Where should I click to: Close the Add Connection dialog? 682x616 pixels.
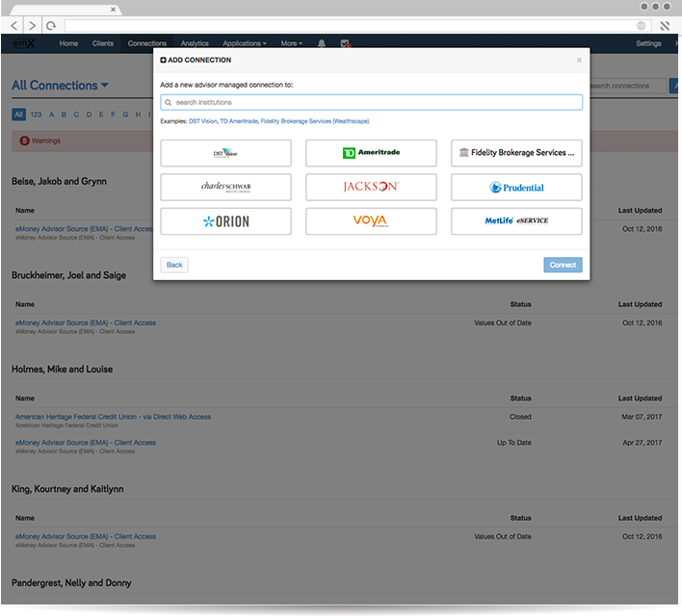[579, 60]
